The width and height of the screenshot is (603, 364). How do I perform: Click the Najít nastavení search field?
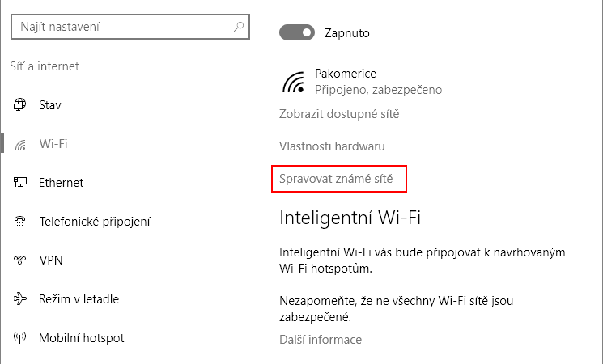[130, 27]
